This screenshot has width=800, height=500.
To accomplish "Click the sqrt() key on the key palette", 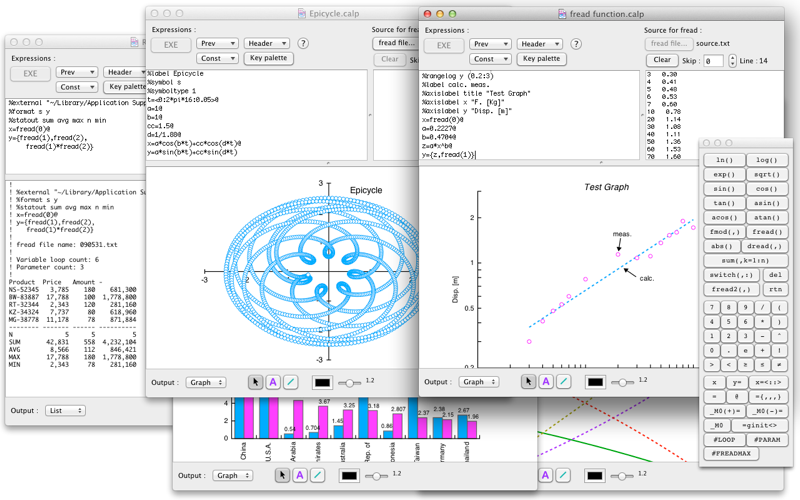I will [x=767, y=174].
